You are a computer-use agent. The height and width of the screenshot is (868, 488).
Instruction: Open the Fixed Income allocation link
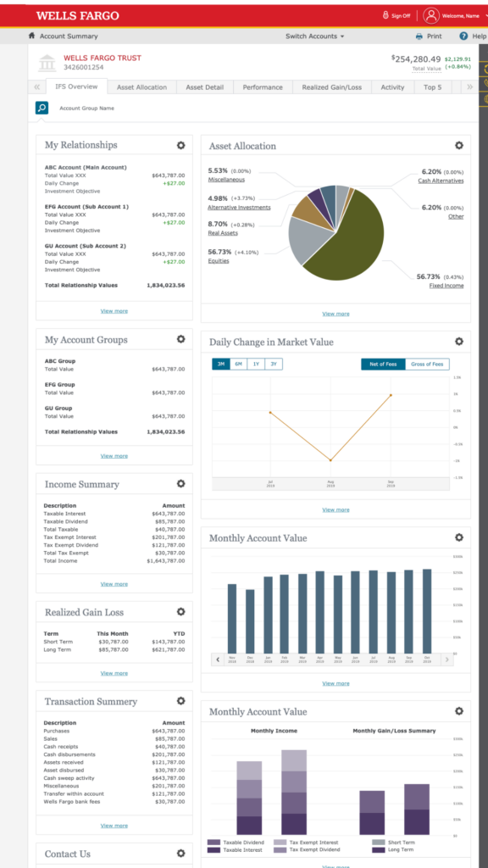(x=446, y=286)
